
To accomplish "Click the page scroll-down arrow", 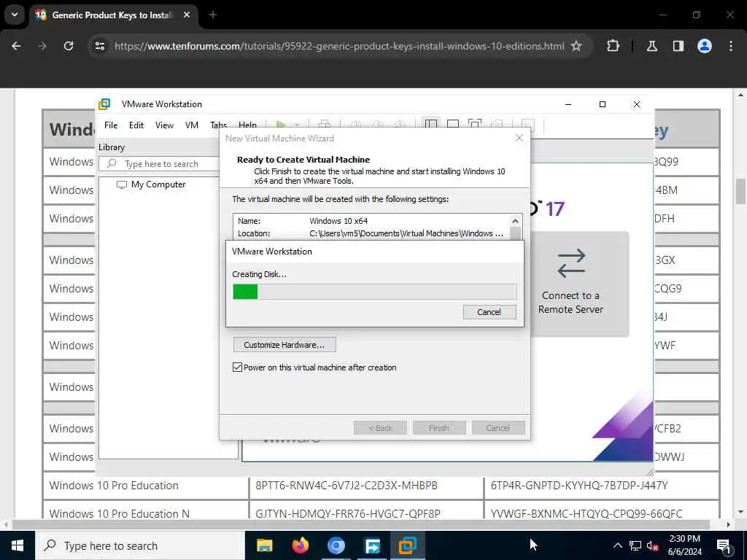I will tap(741, 512).
